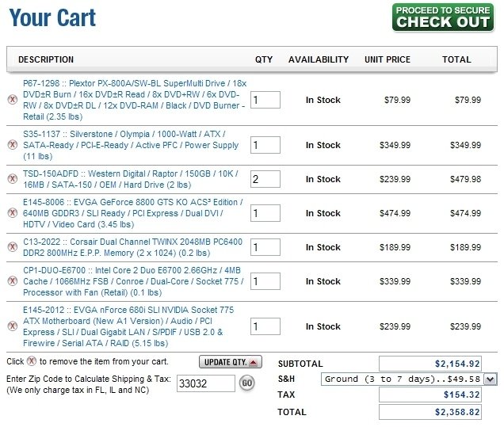Image resolution: width=504 pixels, height=427 pixels.
Task: Remove the EVGA nForce 680i motherboard
Action: [x=12, y=326]
